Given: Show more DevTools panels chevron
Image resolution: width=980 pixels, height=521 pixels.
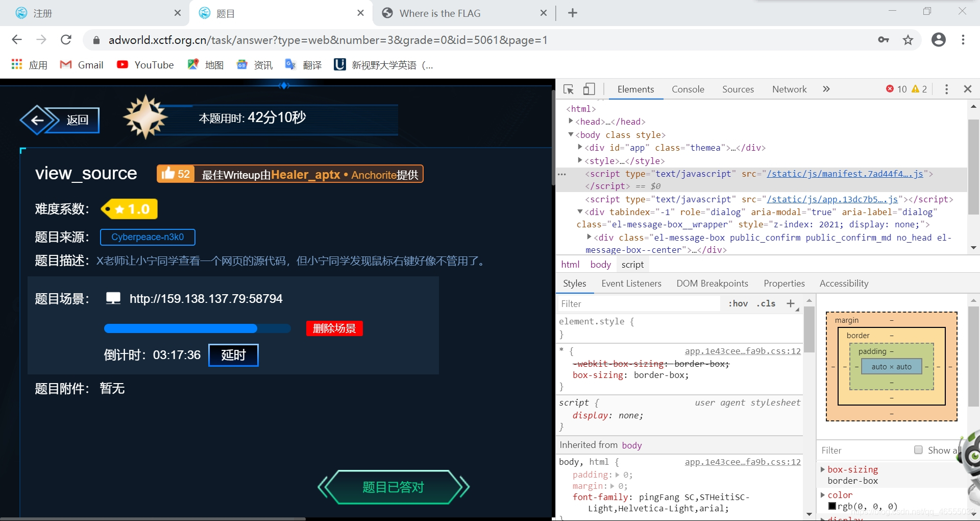Looking at the screenshot, I should point(826,89).
